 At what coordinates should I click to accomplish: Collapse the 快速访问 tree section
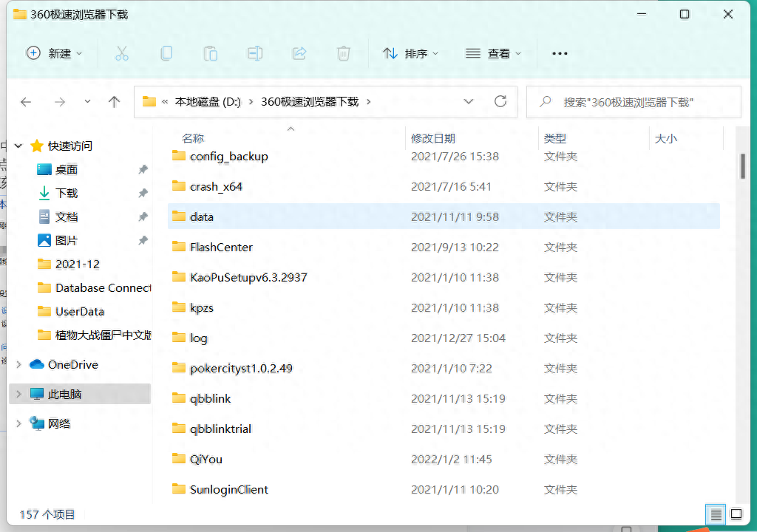click(18, 146)
